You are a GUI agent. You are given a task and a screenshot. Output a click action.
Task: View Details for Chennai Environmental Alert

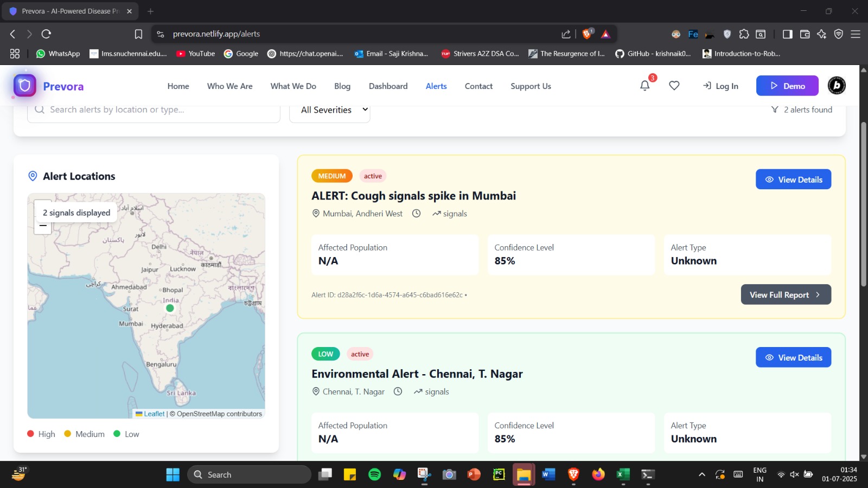coord(794,357)
